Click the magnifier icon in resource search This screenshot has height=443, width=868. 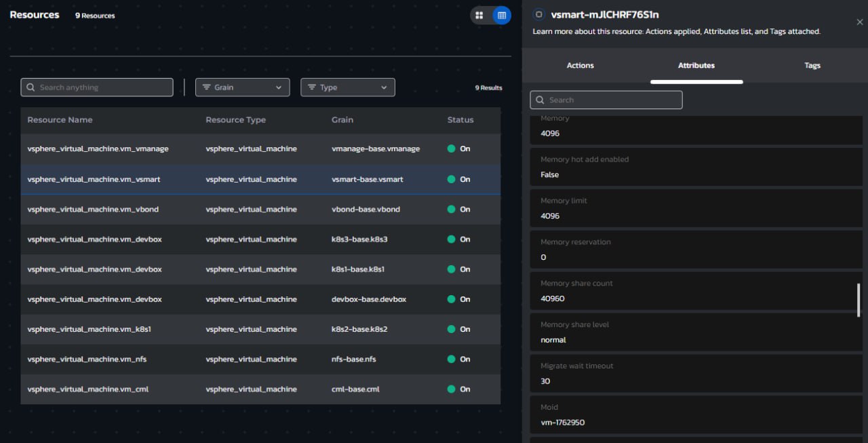coord(31,88)
